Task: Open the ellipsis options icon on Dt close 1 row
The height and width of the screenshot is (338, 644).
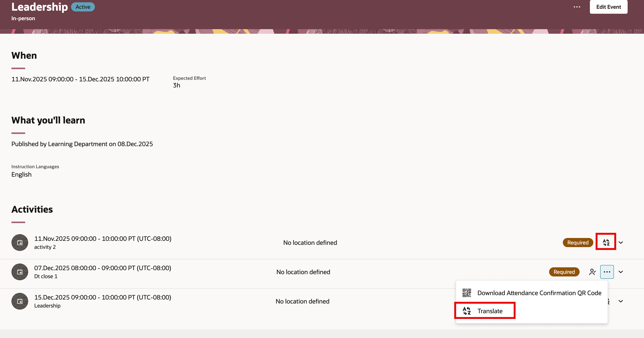Action: coord(607,272)
